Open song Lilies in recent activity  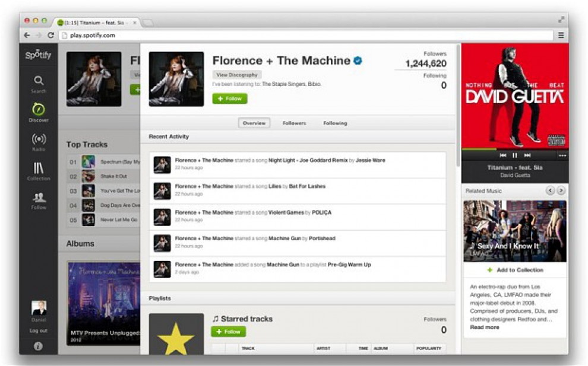click(x=274, y=186)
